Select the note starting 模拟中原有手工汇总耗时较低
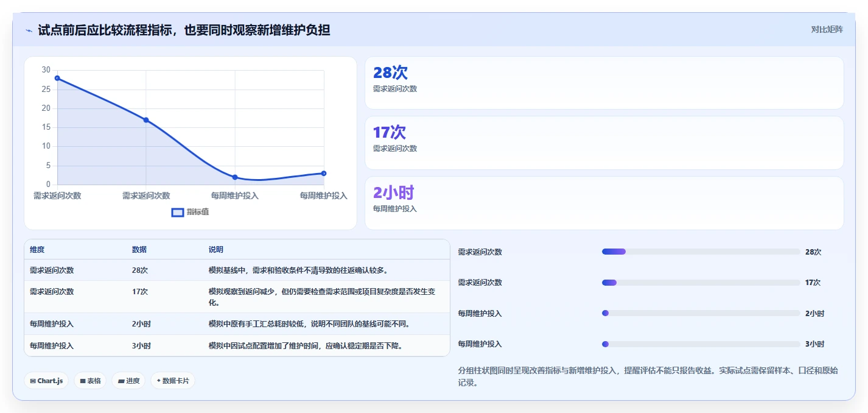The width and height of the screenshot is (868, 413). (x=309, y=324)
